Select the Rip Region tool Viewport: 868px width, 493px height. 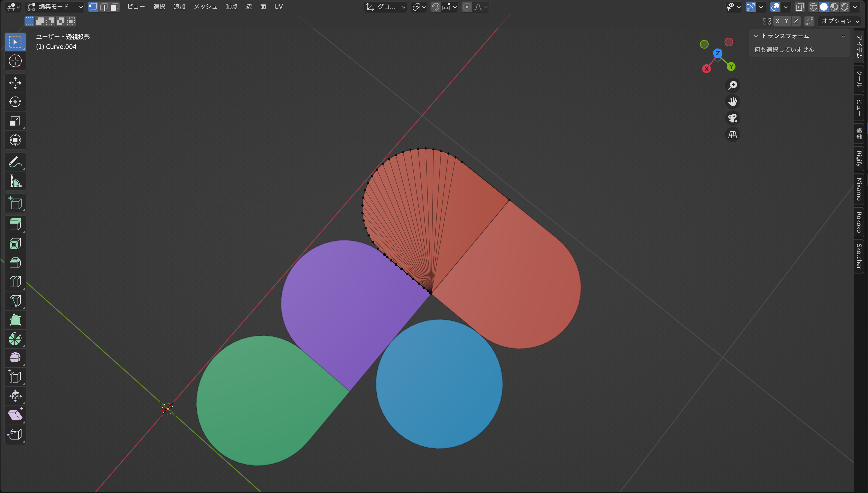click(15, 434)
